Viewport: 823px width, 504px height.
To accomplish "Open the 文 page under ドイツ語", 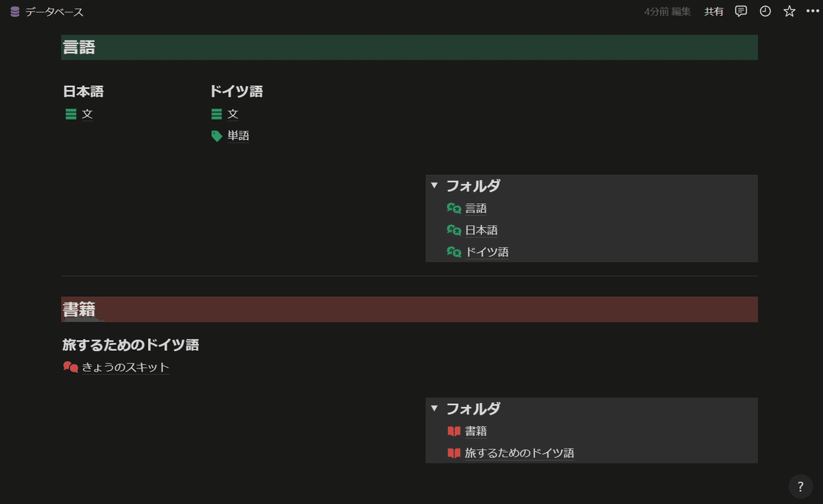I will [x=233, y=114].
